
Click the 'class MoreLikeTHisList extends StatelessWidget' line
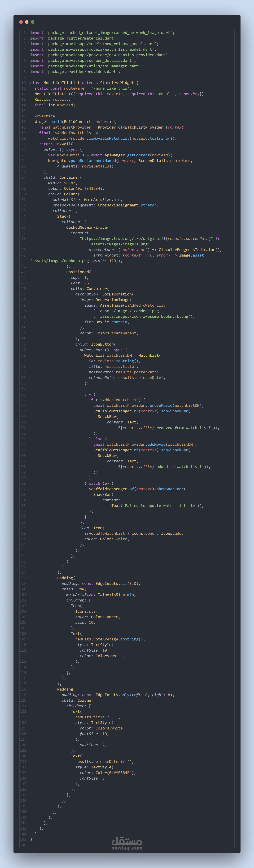[x=84, y=83]
